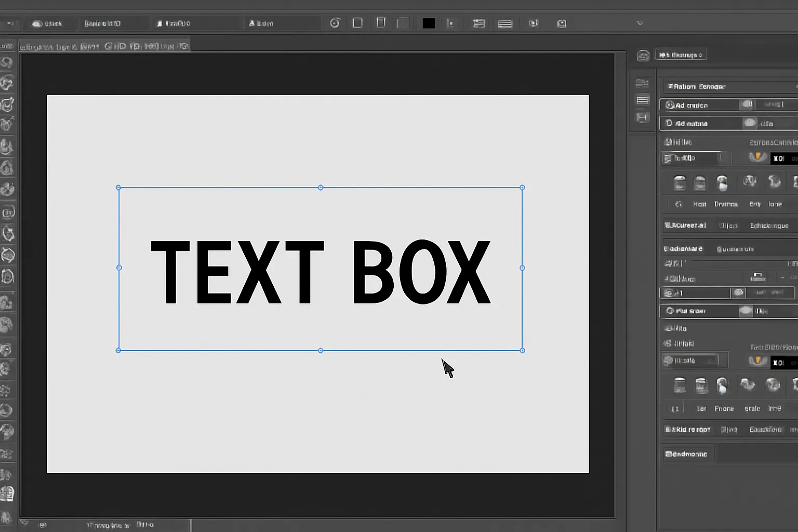Click the black fill color swatch in options bar
Image resolution: width=798 pixels, height=532 pixels.
[x=429, y=23]
